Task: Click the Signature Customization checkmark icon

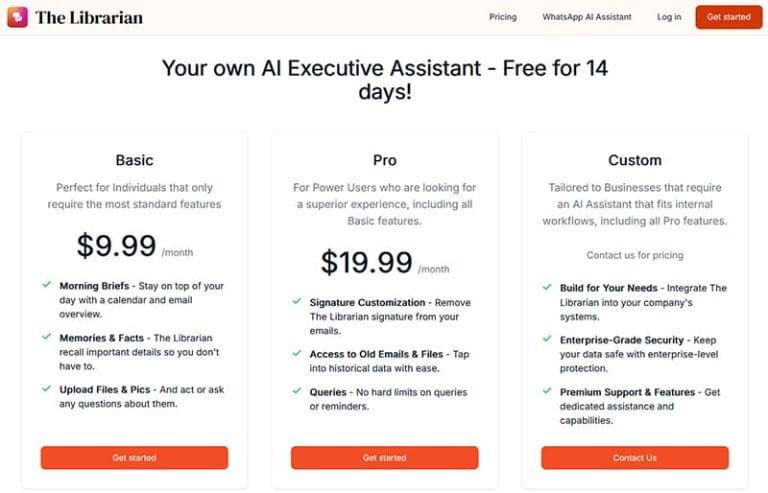Action: pyautogui.click(x=297, y=301)
